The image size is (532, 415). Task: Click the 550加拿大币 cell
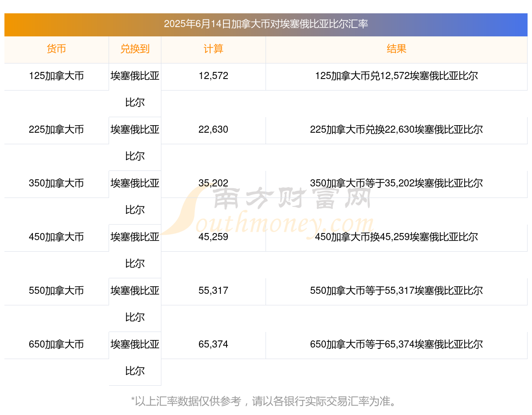[56, 291]
